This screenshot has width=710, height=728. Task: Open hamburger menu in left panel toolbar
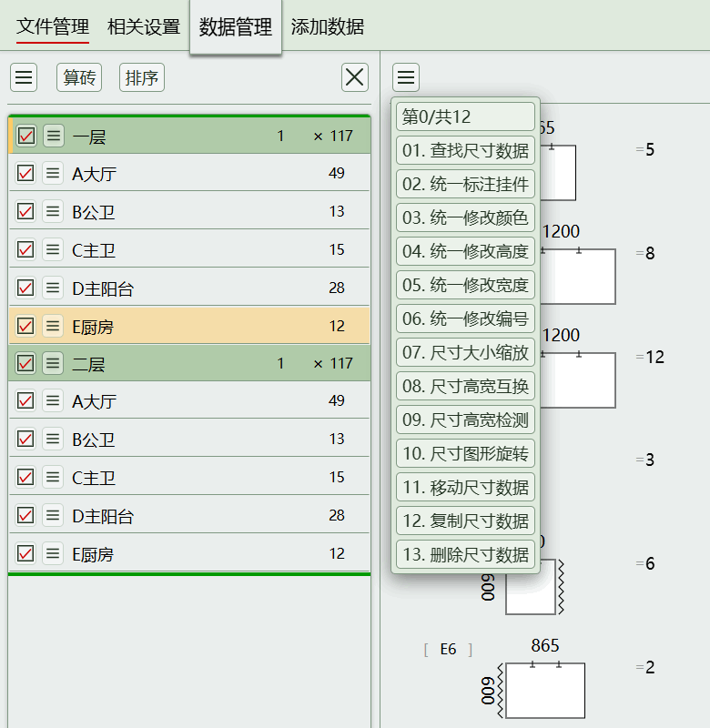[x=24, y=77]
